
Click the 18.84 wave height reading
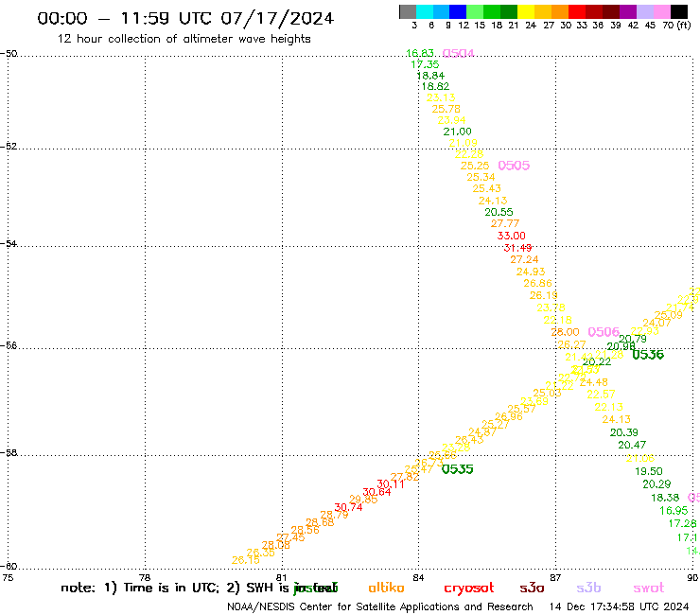(x=430, y=76)
